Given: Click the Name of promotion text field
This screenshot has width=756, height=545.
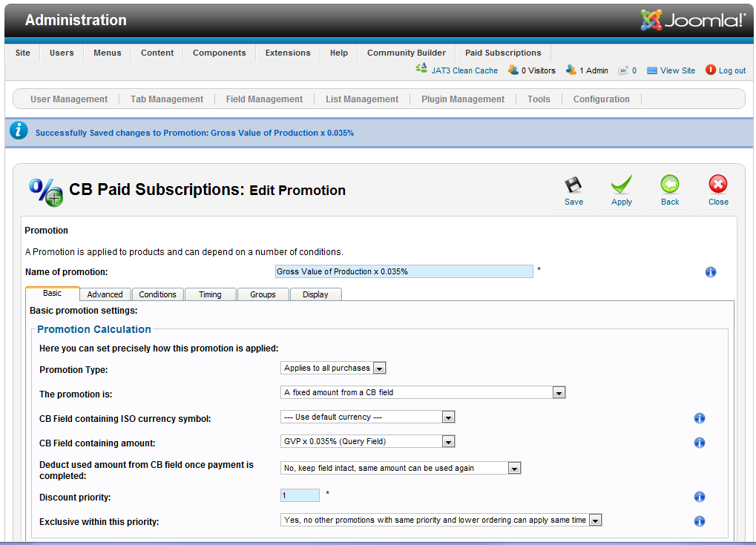Looking at the screenshot, I should pyautogui.click(x=404, y=272).
